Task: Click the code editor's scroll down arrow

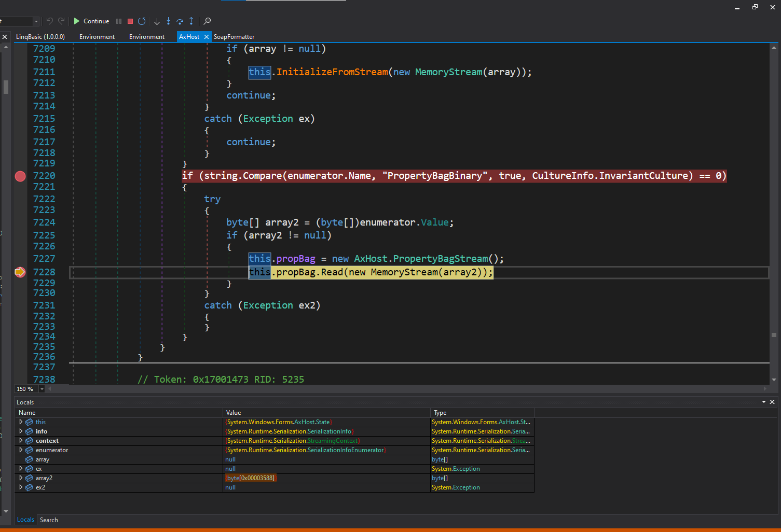Action: click(774, 380)
